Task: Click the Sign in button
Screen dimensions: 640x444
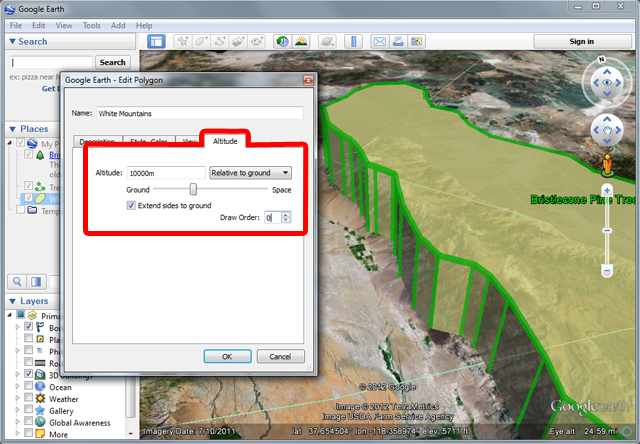Action: tap(581, 41)
